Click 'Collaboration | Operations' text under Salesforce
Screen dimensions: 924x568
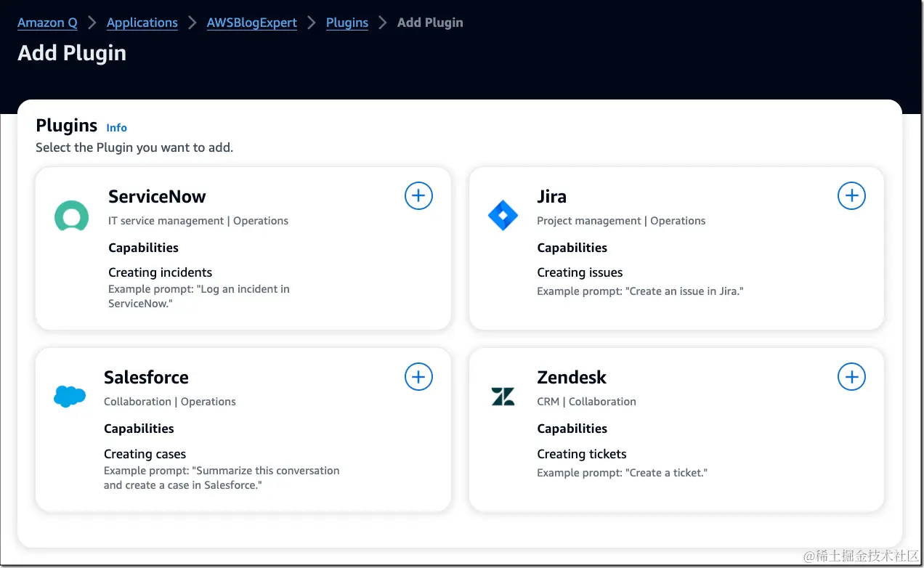click(x=170, y=402)
